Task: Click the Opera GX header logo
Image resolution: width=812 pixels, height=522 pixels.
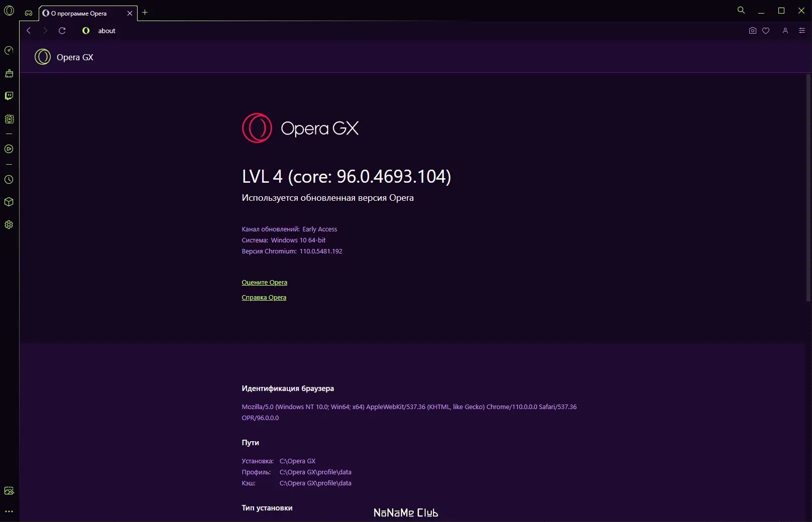Action: (x=43, y=57)
